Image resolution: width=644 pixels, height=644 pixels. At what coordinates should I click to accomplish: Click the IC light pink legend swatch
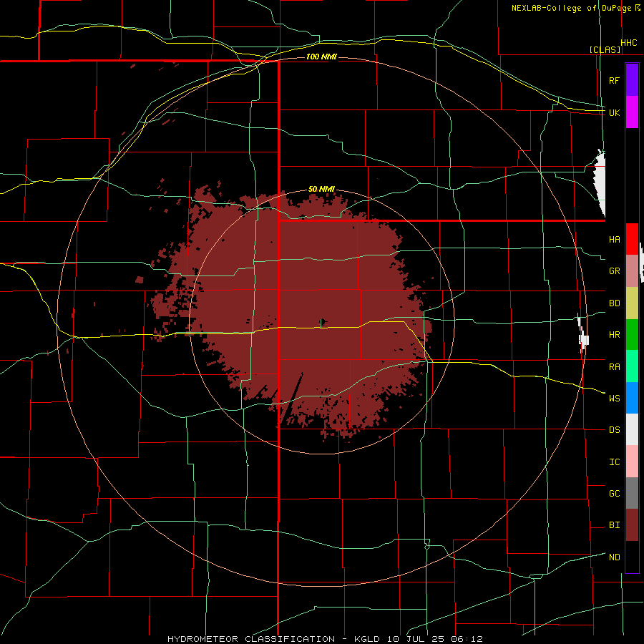click(x=632, y=462)
